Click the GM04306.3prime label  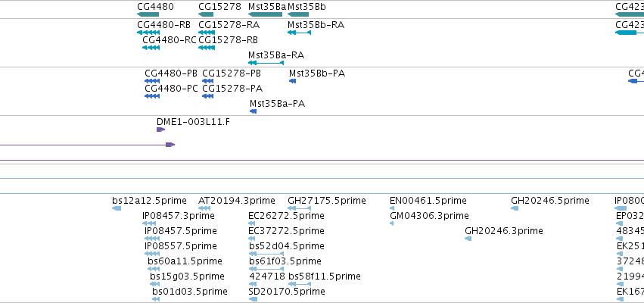pyautogui.click(x=429, y=216)
